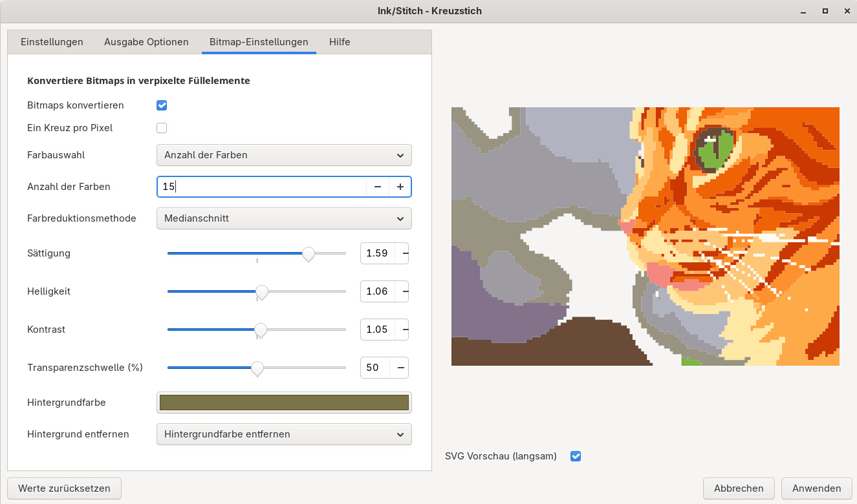
Task: Uncheck the Bitmaps konvertieren checkbox
Action: [x=162, y=105]
